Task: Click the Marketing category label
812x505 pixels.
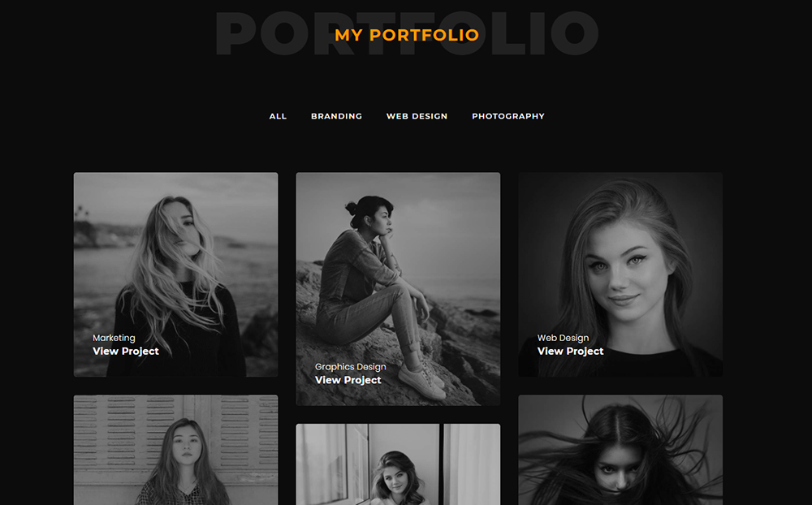Action: point(114,338)
